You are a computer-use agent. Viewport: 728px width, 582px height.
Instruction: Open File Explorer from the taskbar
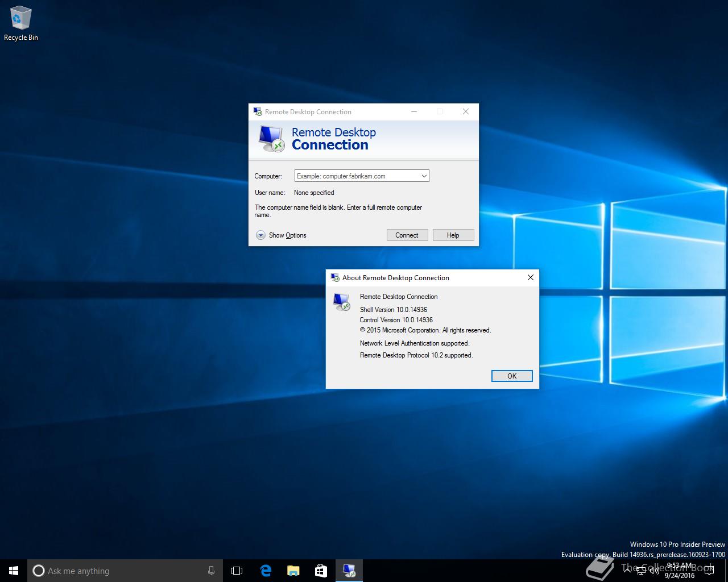coord(293,571)
